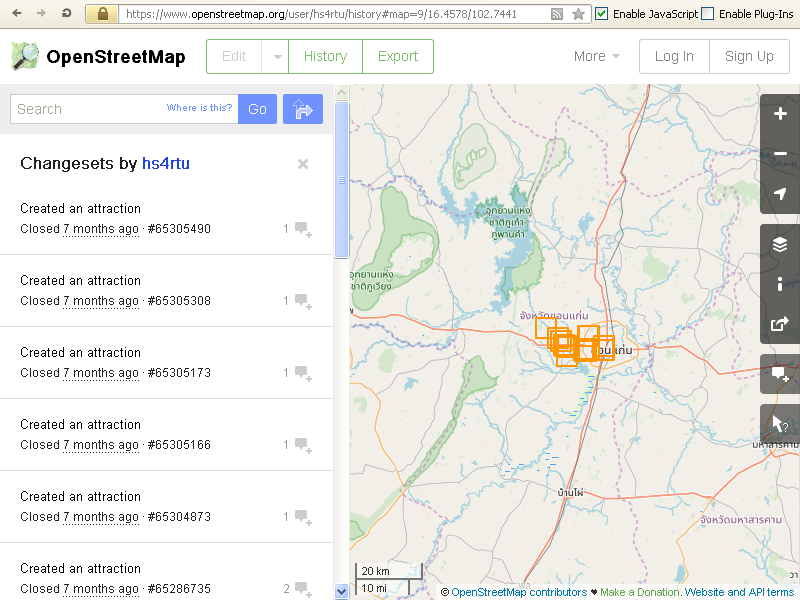800x600 pixels.
Task: Activate the Query features cursor icon
Action: (x=780, y=424)
